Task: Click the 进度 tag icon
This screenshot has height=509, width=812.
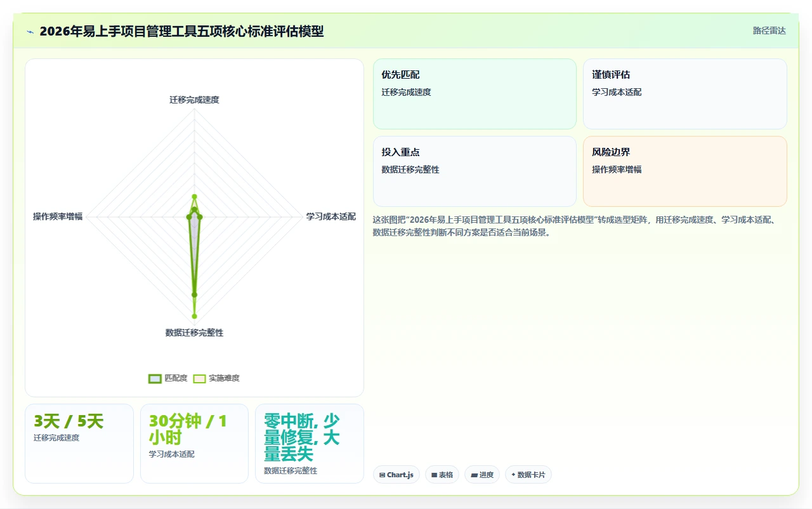Action: pyautogui.click(x=474, y=475)
